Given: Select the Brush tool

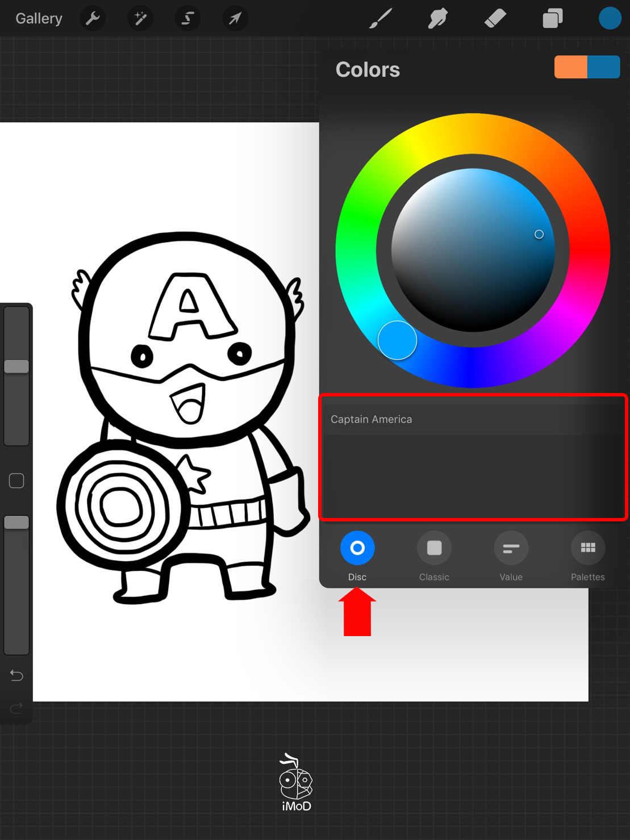Looking at the screenshot, I should 381,19.
